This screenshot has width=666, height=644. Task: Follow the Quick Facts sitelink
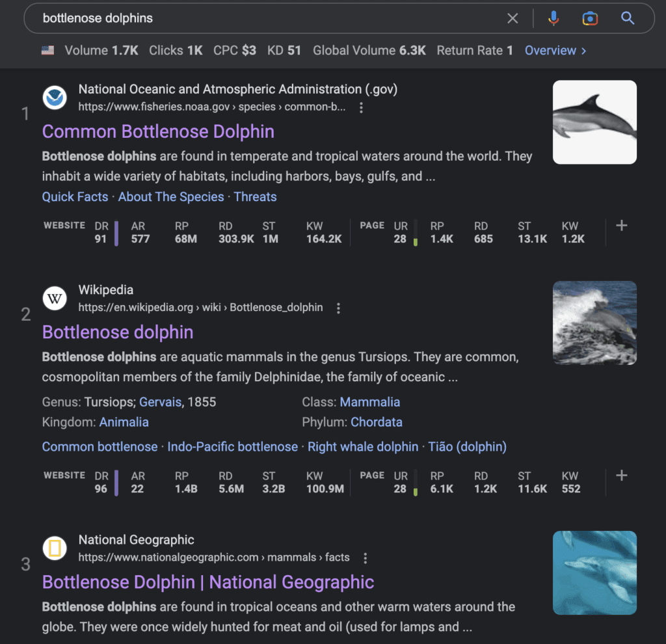click(75, 196)
